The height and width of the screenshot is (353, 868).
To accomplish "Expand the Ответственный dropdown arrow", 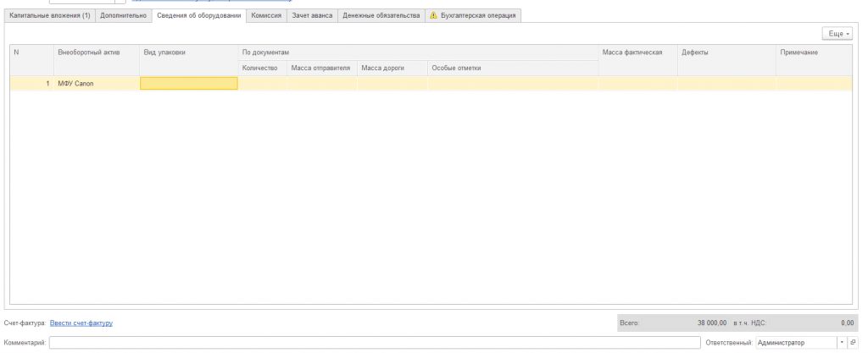I will [843, 343].
